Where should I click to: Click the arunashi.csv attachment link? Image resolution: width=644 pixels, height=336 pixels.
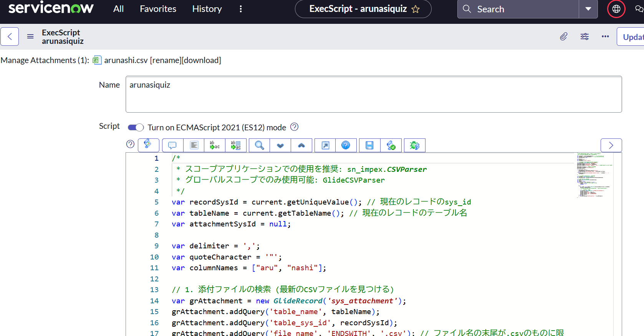126,60
